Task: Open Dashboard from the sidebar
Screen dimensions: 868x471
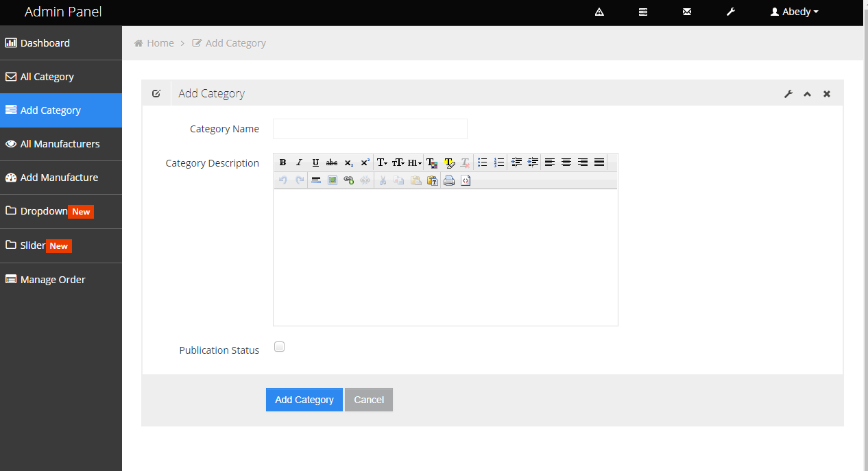Action: (x=61, y=43)
